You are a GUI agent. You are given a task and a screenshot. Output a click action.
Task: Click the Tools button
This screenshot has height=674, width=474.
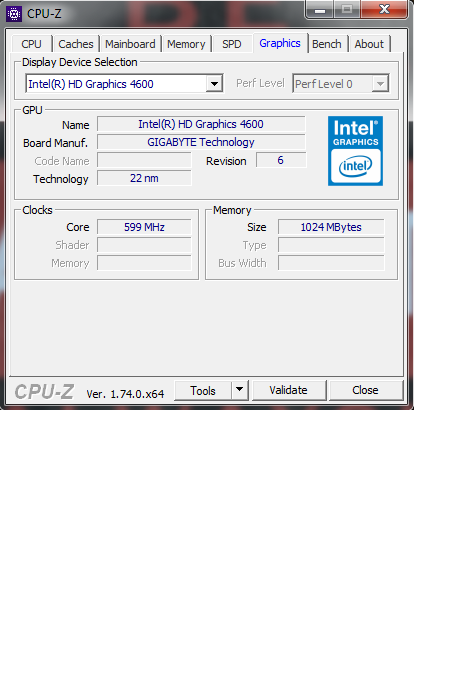(203, 390)
